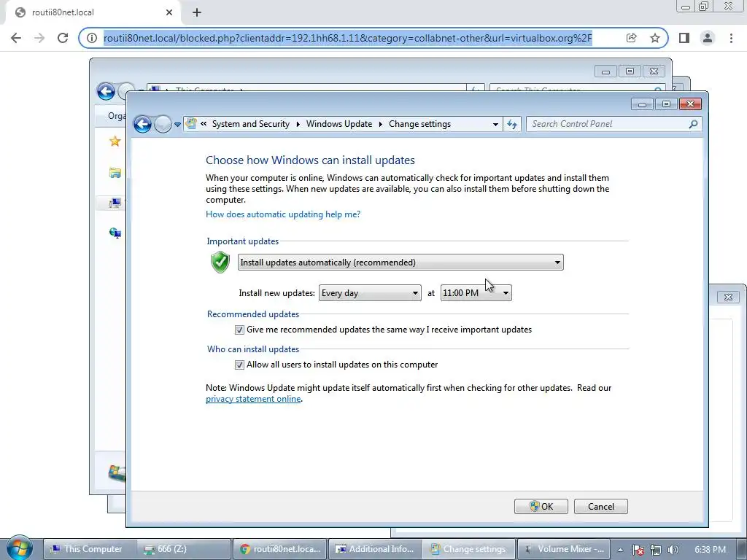Select the routii80net.local tab
Screen dimensions: 747x560
tap(93, 12)
